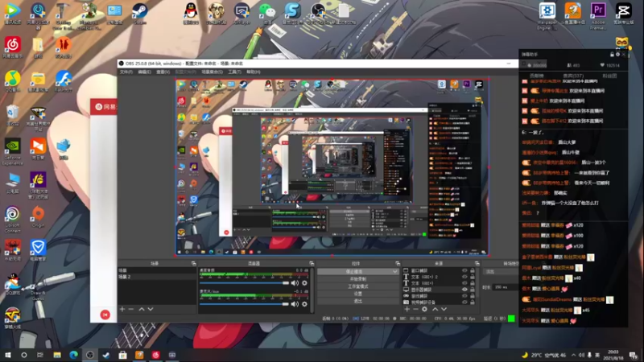This screenshot has height=362, width=644.
Task: Remove the selected scene with the minus icon
Action: [x=131, y=309]
